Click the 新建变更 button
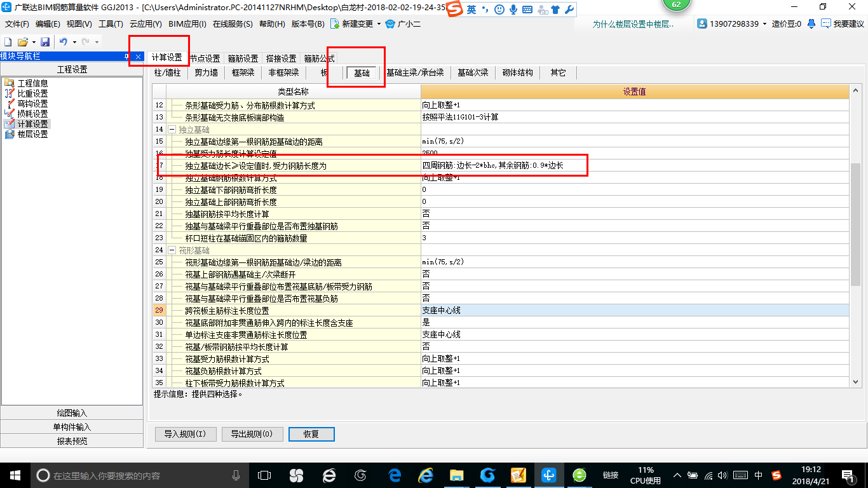The height and width of the screenshot is (488, 868). [353, 24]
